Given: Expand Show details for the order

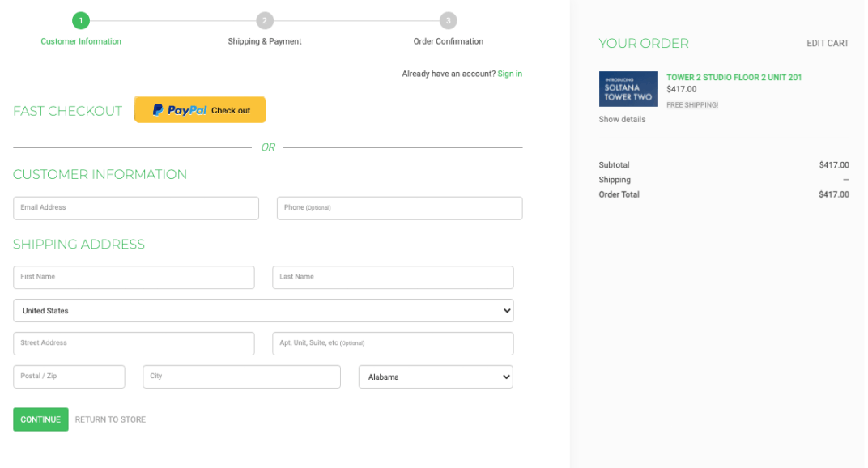Looking at the screenshot, I should [x=622, y=119].
